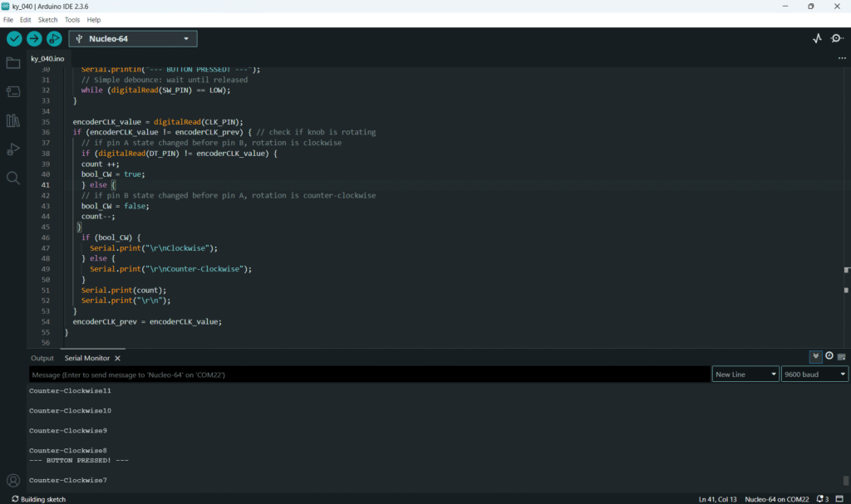The height and width of the screenshot is (504, 851).
Task: Toggle autoscroll in the Serial Monitor
Action: point(815,356)
